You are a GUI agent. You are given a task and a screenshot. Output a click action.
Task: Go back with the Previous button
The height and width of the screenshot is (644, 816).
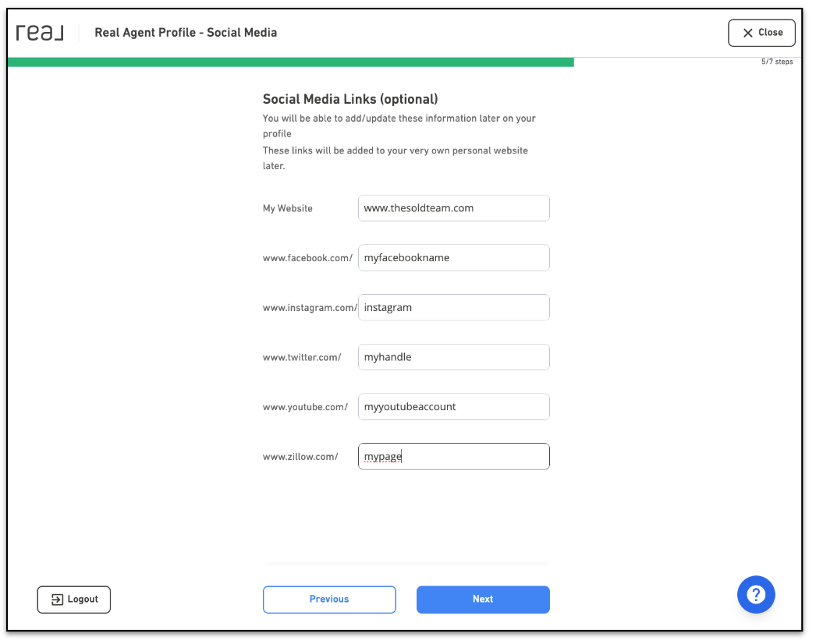pyautogui.click(x=329, y=600)
